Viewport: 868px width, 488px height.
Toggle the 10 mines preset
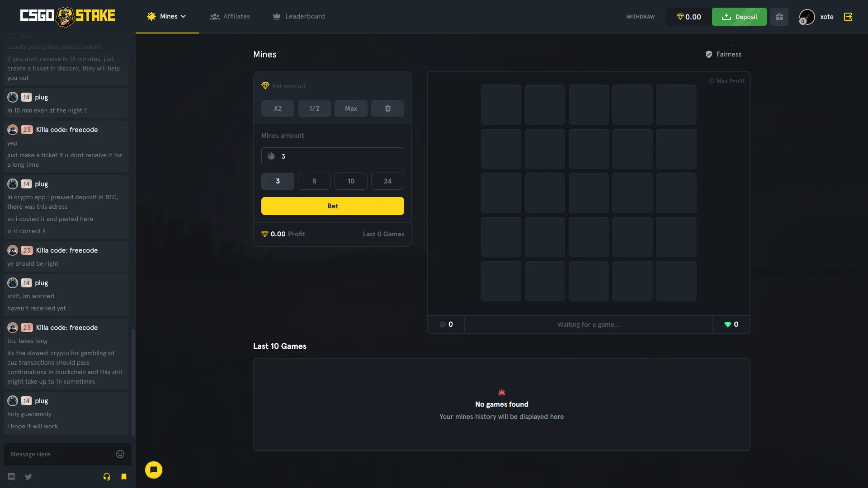[351, 181]
